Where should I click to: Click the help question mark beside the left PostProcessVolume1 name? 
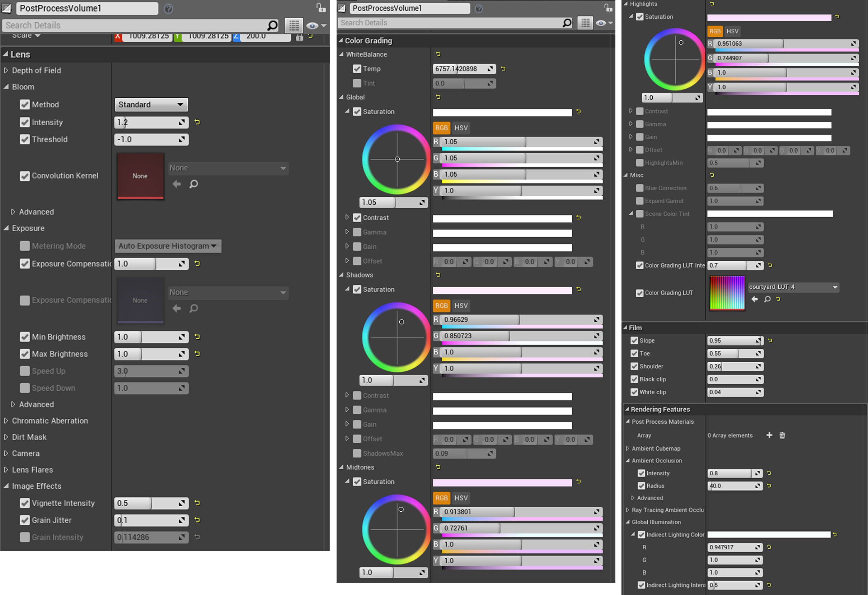tap(168, 9)
